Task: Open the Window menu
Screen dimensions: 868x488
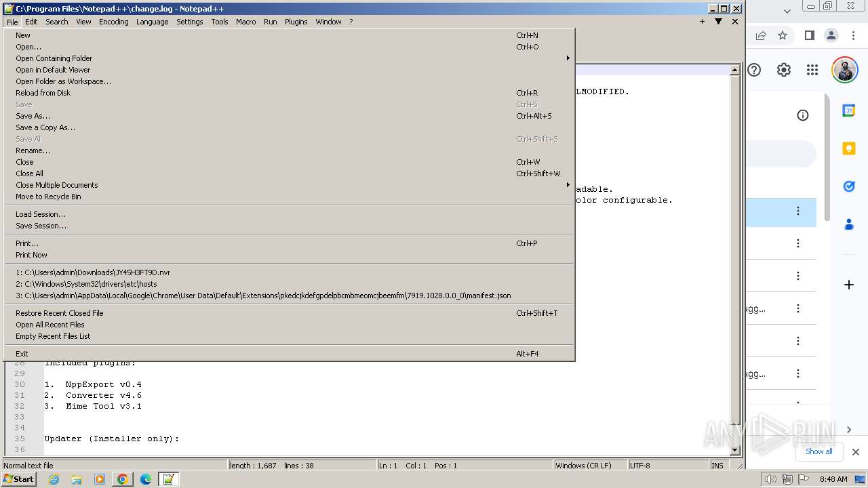Action: (x=329, y=22)
